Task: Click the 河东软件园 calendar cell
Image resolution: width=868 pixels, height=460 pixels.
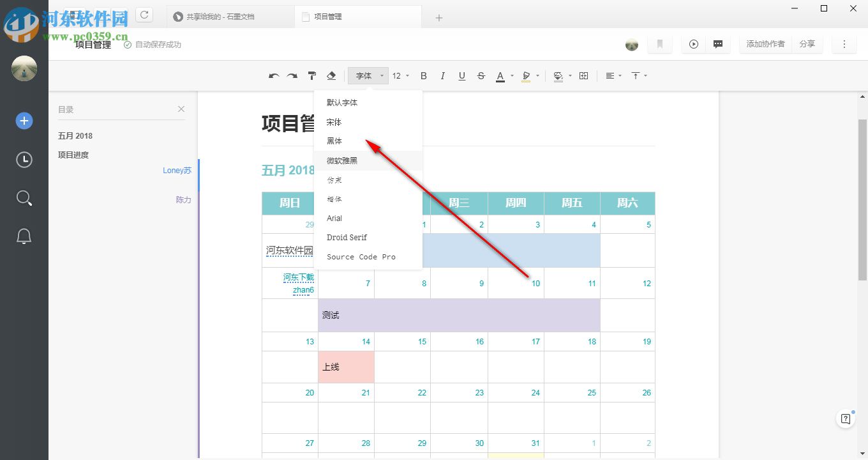Action: (290, 250)
